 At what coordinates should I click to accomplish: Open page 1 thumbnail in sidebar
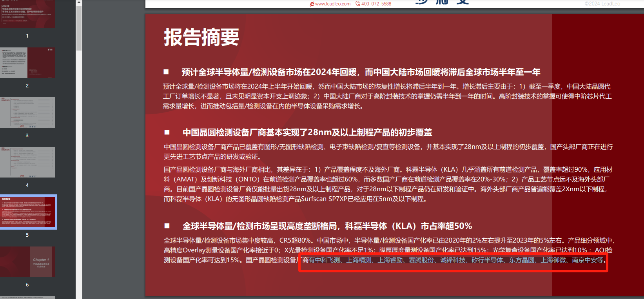(27, 14)
